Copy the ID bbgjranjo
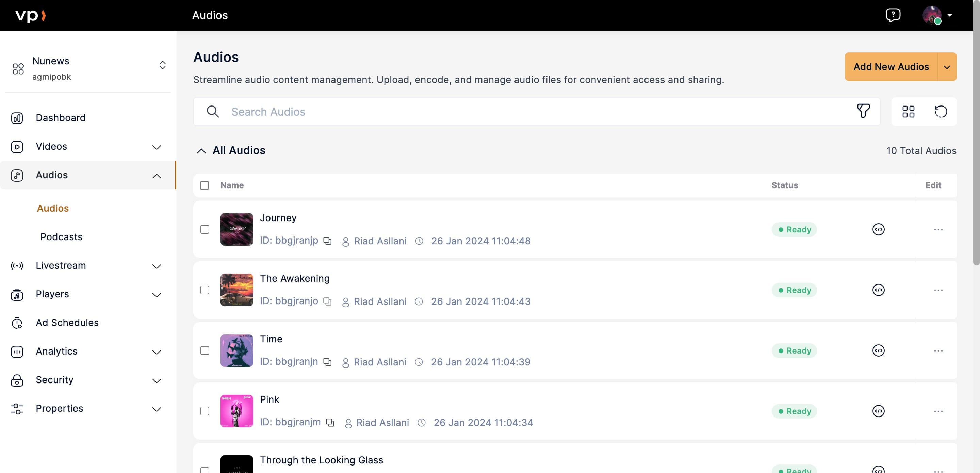The width and height of the screenshot is (980, 473). (327, 301)
